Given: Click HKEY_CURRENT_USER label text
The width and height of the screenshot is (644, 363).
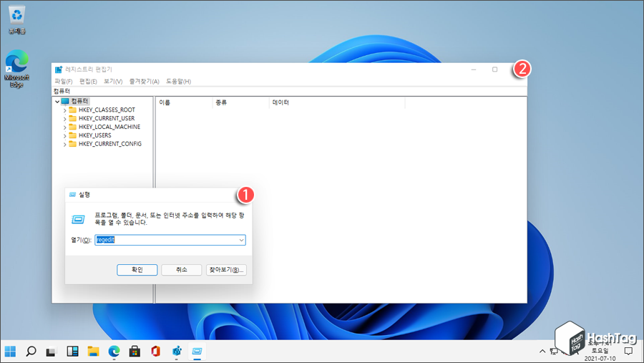Looking at the screenshot, I should tap(107, 118).
